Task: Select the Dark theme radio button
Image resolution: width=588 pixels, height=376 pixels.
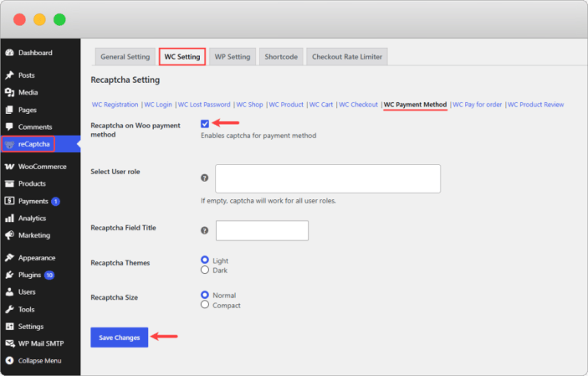Action: [x=205, y=270]
